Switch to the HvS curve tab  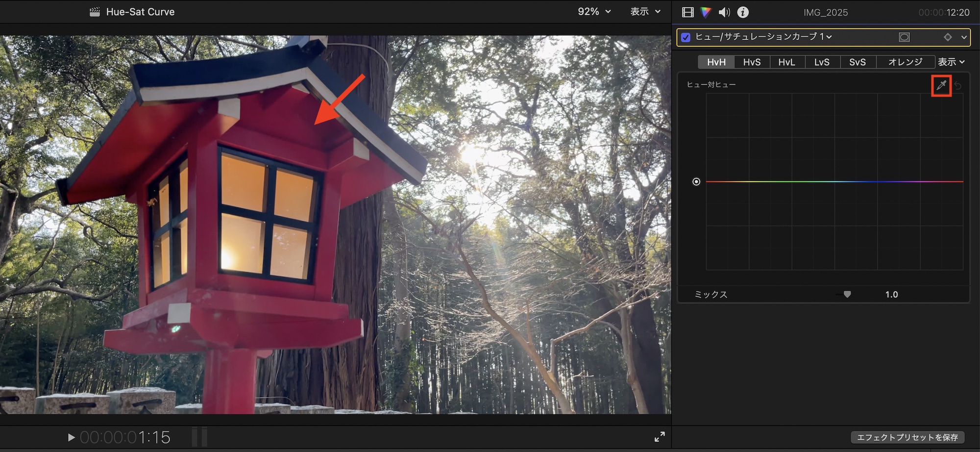click(752, 62)
